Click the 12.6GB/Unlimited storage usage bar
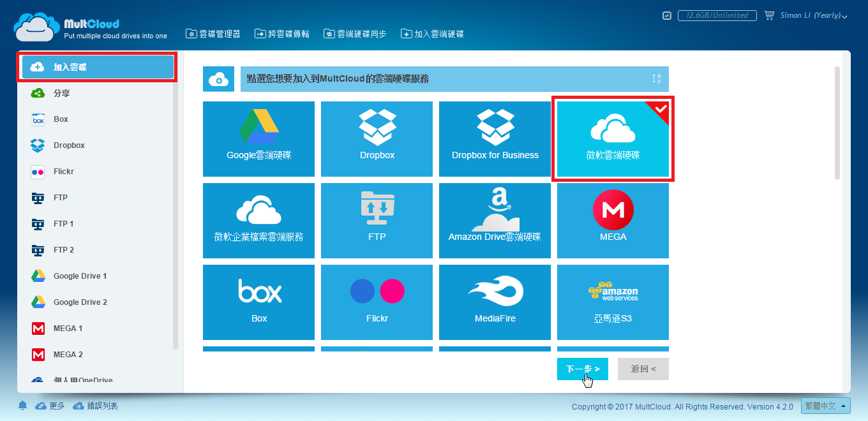This screenshot has width=868, height=421. 717,15
